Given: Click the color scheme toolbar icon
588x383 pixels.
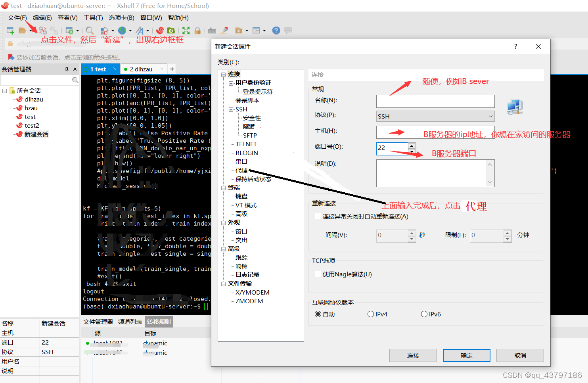Looking at the screenshot, I should 104,31.
